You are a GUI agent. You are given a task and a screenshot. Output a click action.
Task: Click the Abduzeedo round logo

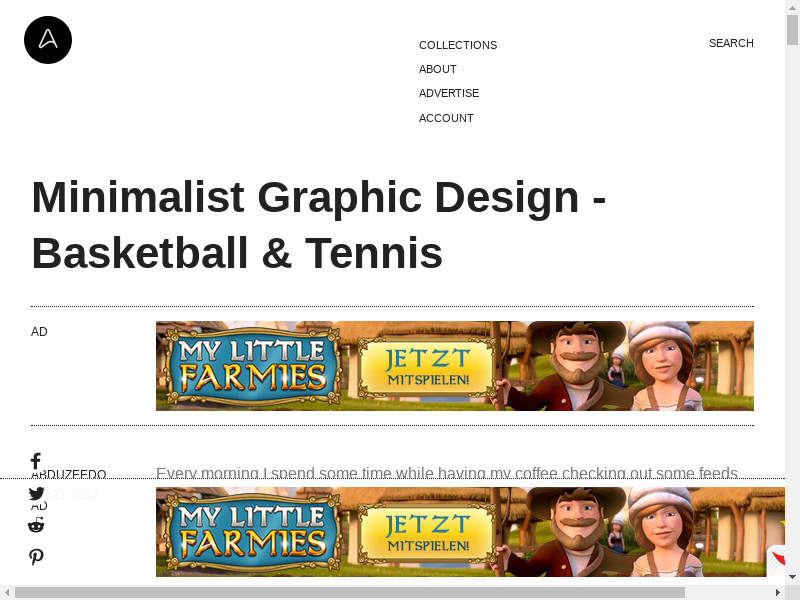click(48, 40)
